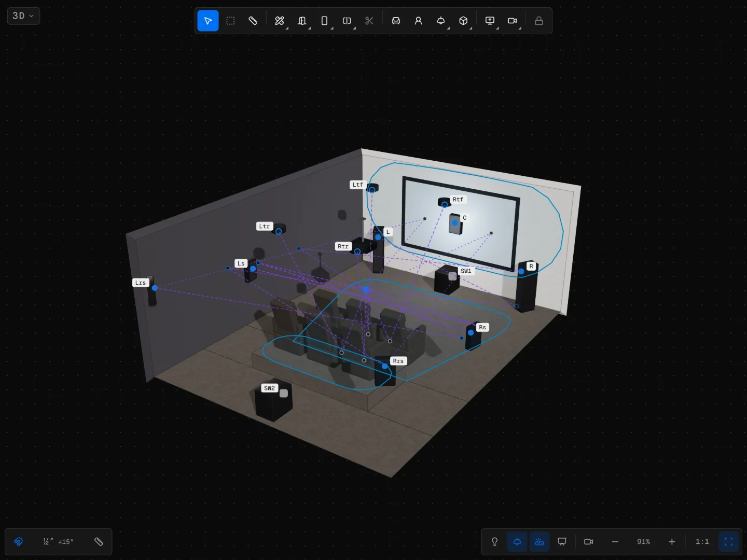The height and width of the screenshot is (560, 747).
Task: Click the lock icon in toolbar
Action: [539, 21]
